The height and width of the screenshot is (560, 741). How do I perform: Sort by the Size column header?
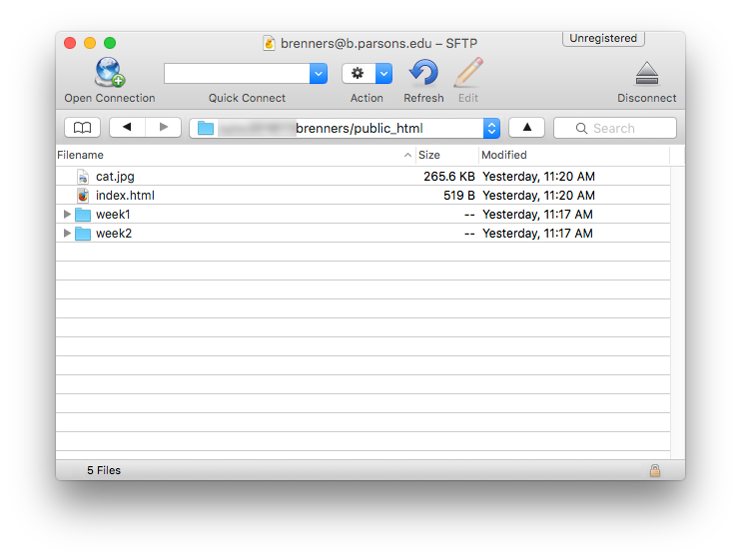point(447,155)
